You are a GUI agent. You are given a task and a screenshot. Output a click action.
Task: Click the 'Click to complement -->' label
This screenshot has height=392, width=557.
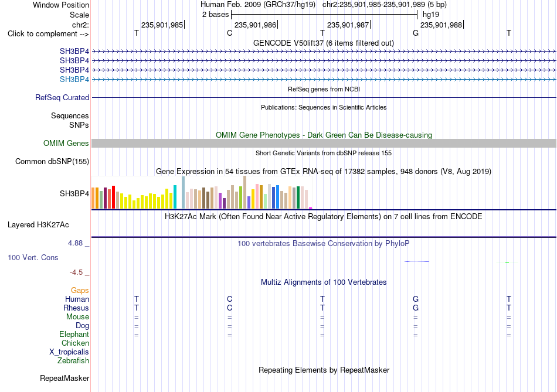pos(48,34)
